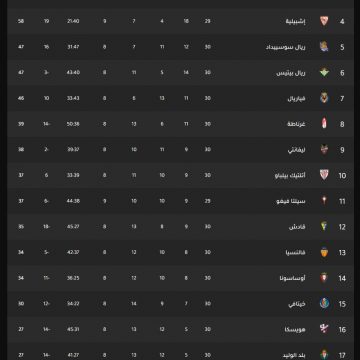Click the Valencia orange crest icon
360x360 pixels.
click(324, 252)
